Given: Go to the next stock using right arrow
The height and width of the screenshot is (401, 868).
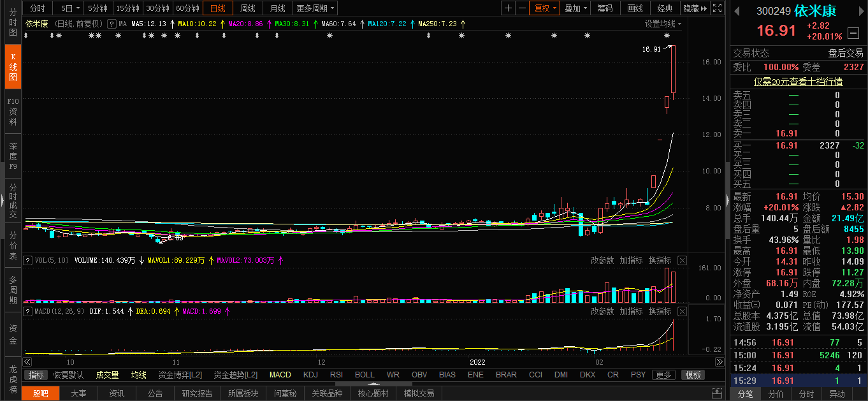Looking at the screenshot, I should [x=861, y=11].
